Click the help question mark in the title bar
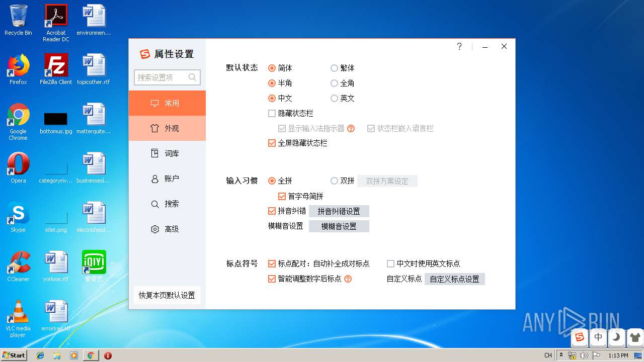Viewport: 644px width, 362px height. coord(459,46)
